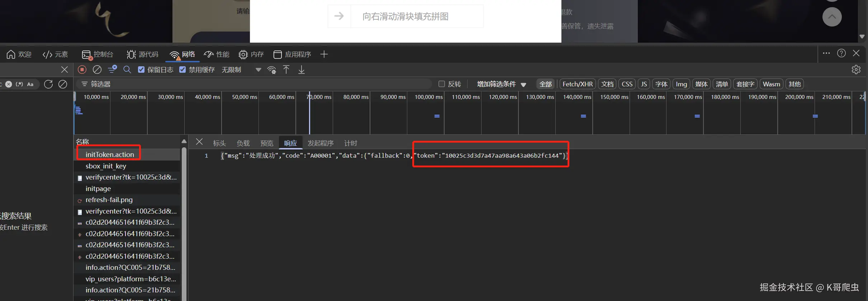Open 无限制 throttling dropdown
868x301 pixels.
[x=241, y=70]
